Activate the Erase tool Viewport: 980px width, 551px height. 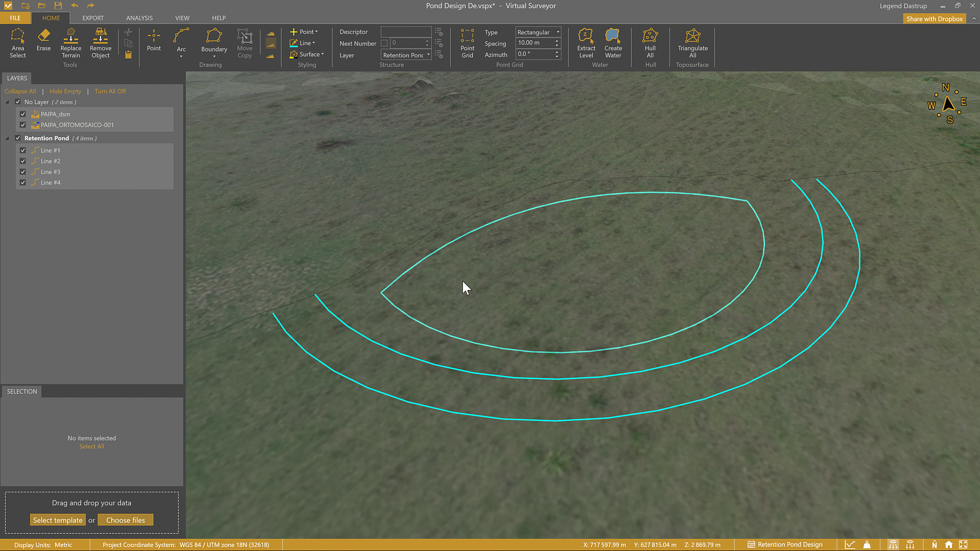pos(43,40)
